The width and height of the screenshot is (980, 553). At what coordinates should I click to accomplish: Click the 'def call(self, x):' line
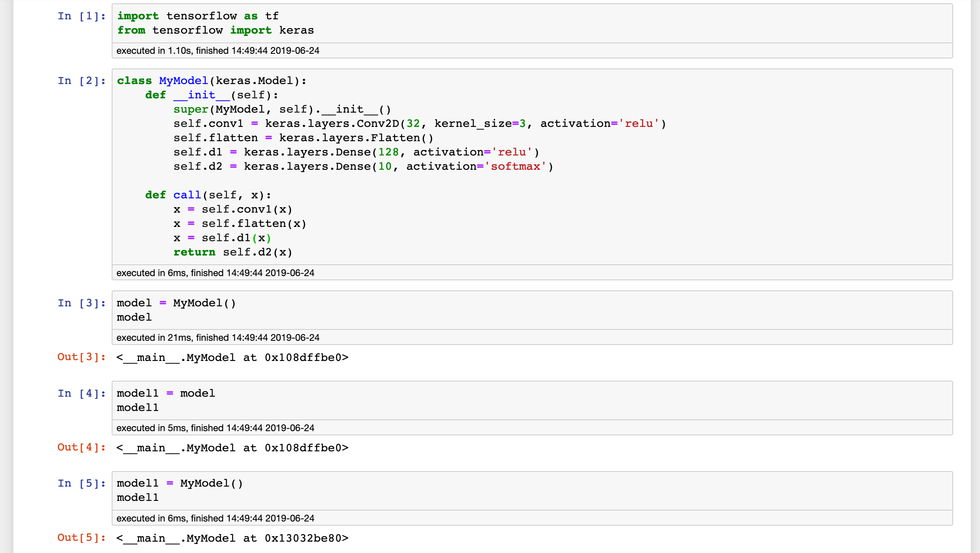point(208,195)
